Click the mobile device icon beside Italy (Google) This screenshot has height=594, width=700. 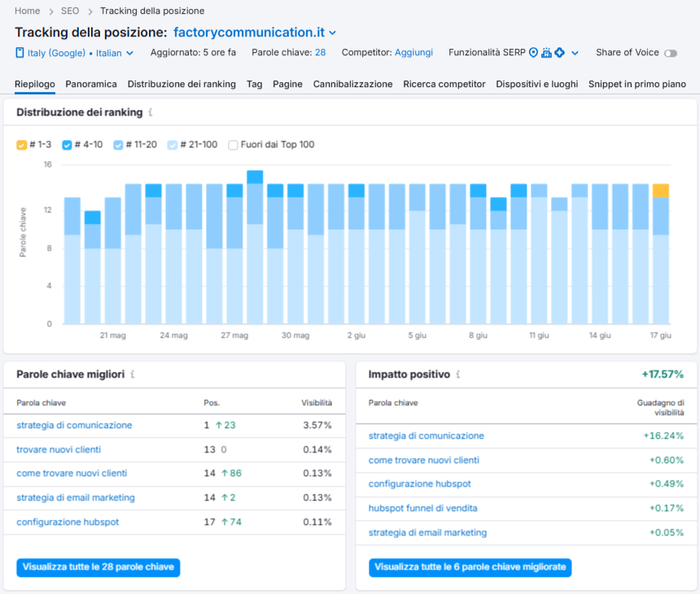20,53
